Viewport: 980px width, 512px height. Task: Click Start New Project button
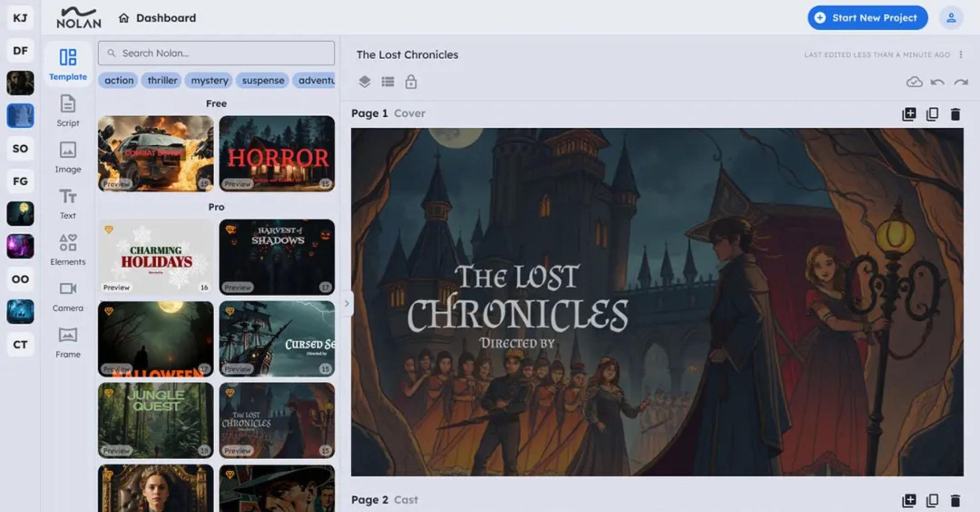coord(867,18)
